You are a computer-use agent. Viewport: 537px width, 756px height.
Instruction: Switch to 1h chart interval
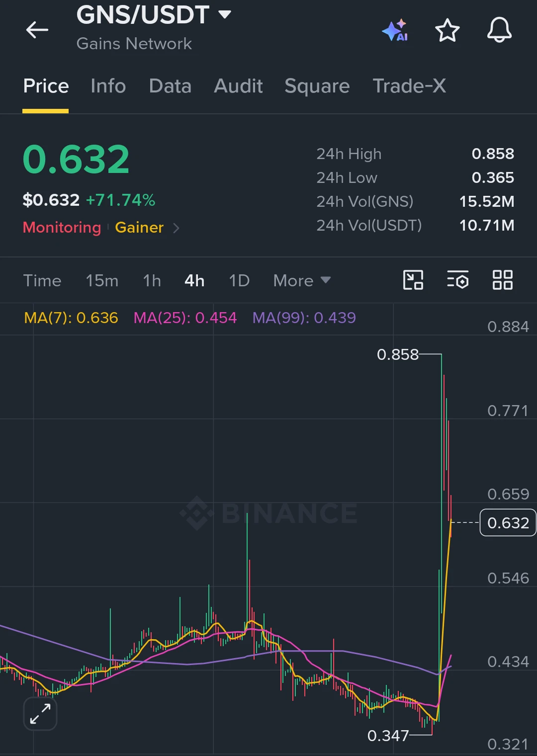tap(152, 281)
